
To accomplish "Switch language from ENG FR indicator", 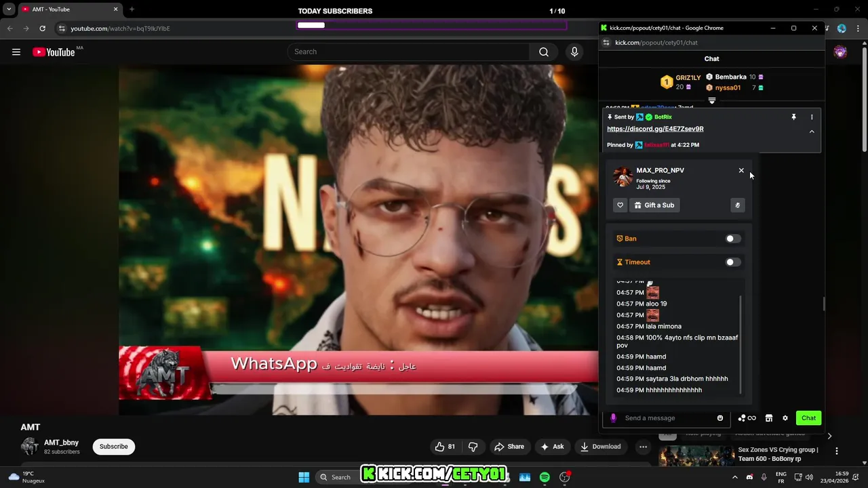I will click(x=781, y=477).
